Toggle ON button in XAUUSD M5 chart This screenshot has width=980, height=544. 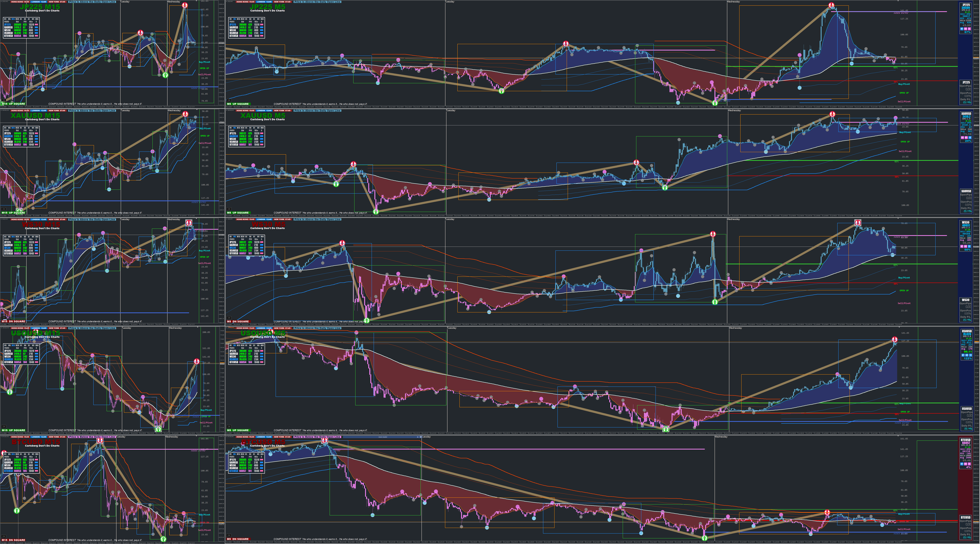(x=229, y=209)
